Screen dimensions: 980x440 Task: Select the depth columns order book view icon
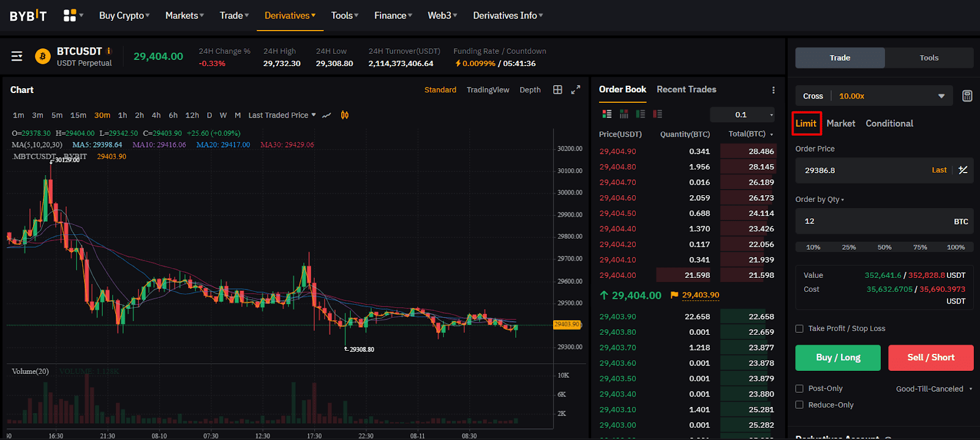coord(624,114)
